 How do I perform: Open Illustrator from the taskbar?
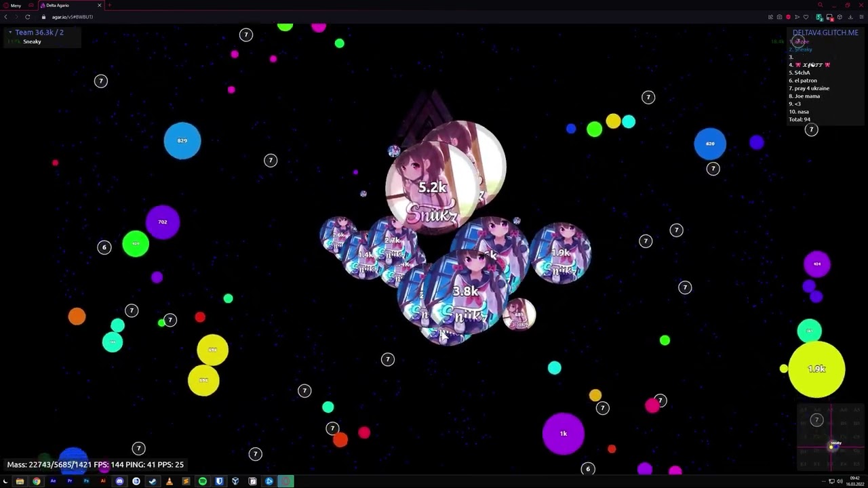103,481
